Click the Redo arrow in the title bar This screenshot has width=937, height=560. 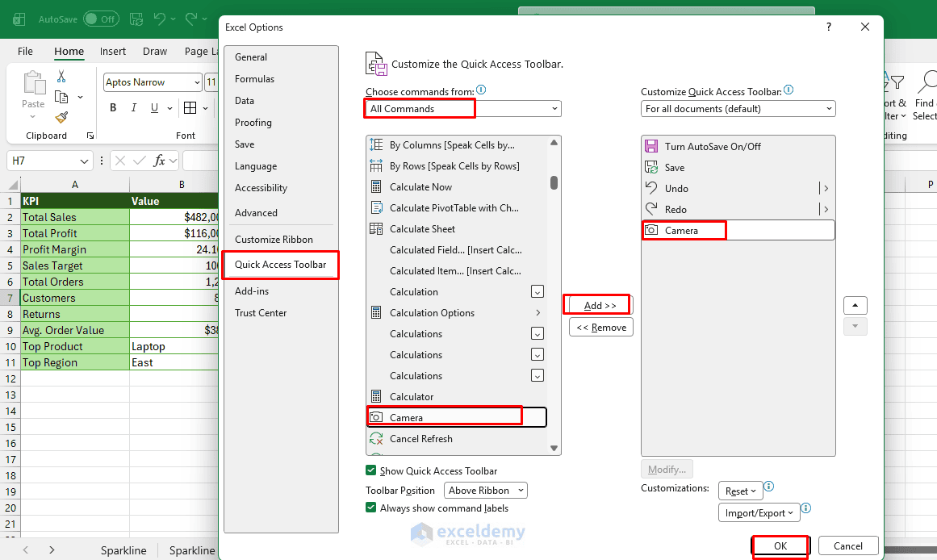(x=191, y=19)
